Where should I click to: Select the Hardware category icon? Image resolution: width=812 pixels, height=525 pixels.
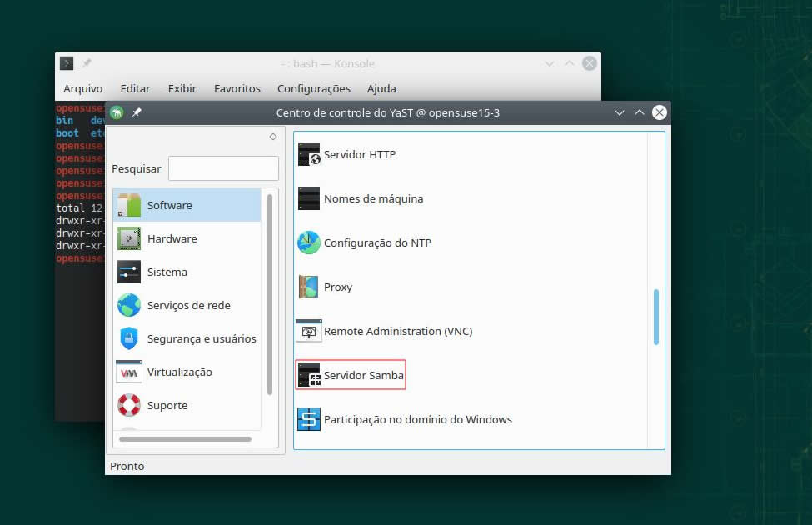[129, 238]
